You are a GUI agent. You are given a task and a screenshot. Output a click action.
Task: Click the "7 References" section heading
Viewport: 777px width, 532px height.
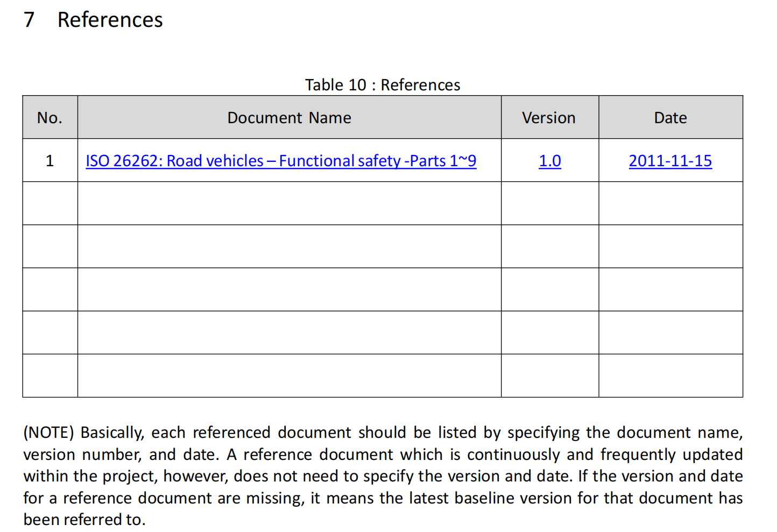[94, 20]
